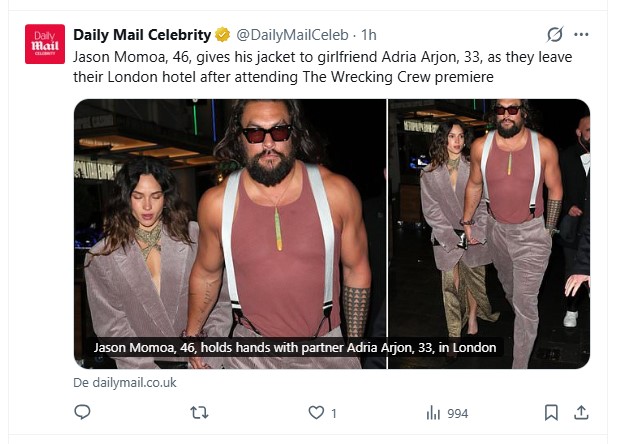Repost the tweet using the retweet icon

pyautogui.click(x=200, y=412)
